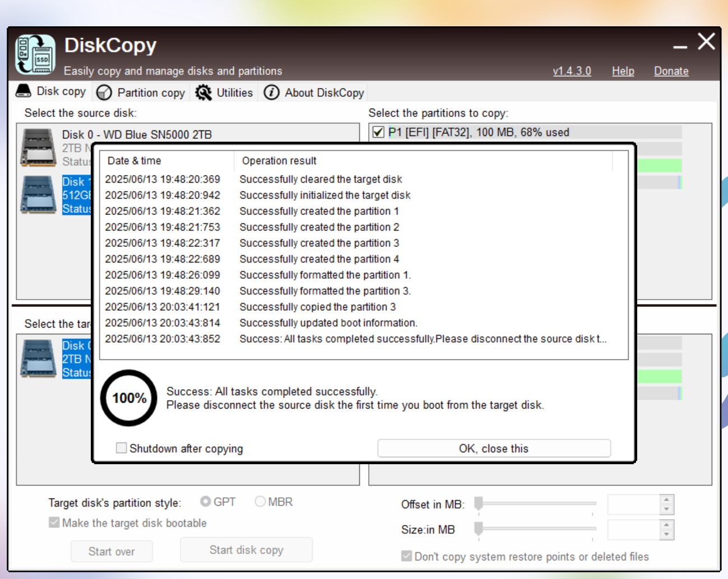Uncheck partition P1 [EFI] from copy list

point(377,132)
